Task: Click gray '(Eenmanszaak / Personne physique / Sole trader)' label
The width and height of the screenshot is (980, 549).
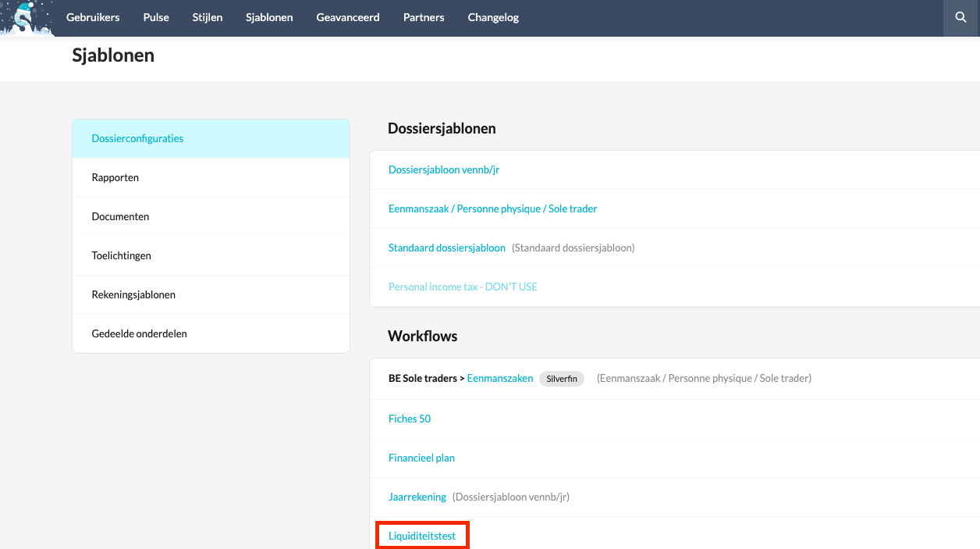Action: [x=704, y=378]
